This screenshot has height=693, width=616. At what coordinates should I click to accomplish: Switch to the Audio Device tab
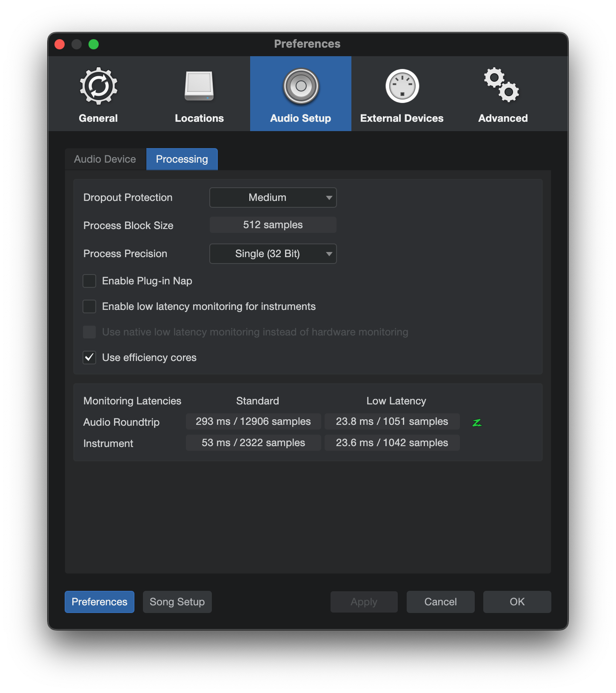coord(105,159)
